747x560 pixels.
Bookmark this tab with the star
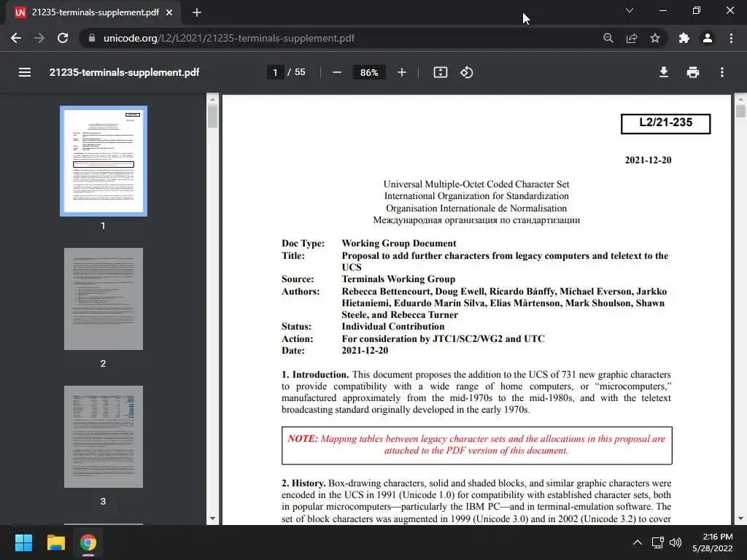point(655,38)
